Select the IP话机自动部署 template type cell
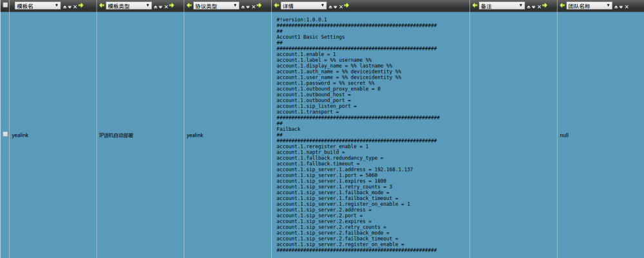The image size is (644, 258). tap(116, 135)
